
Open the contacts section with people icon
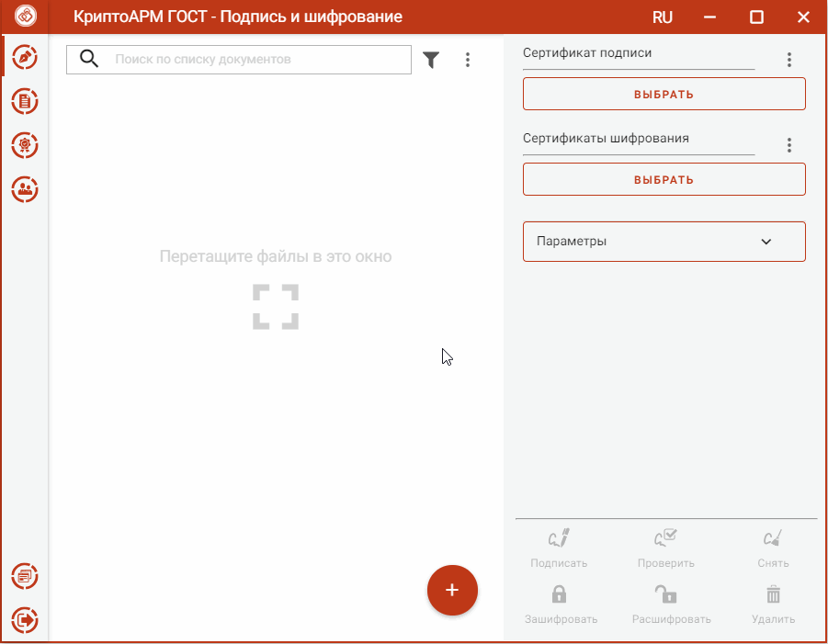25,189
